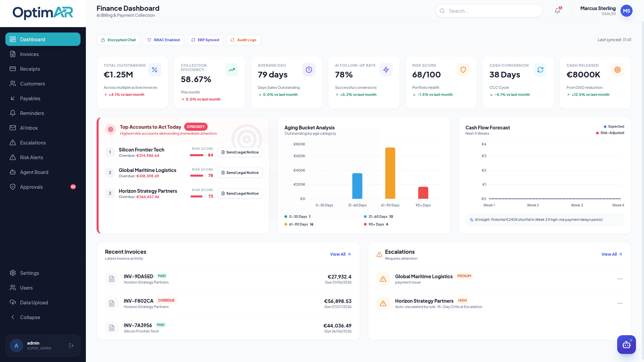This screenshot has height=362, width=644.
Task: Click the HIGH severity tag
Action: (x=462, y=301)
